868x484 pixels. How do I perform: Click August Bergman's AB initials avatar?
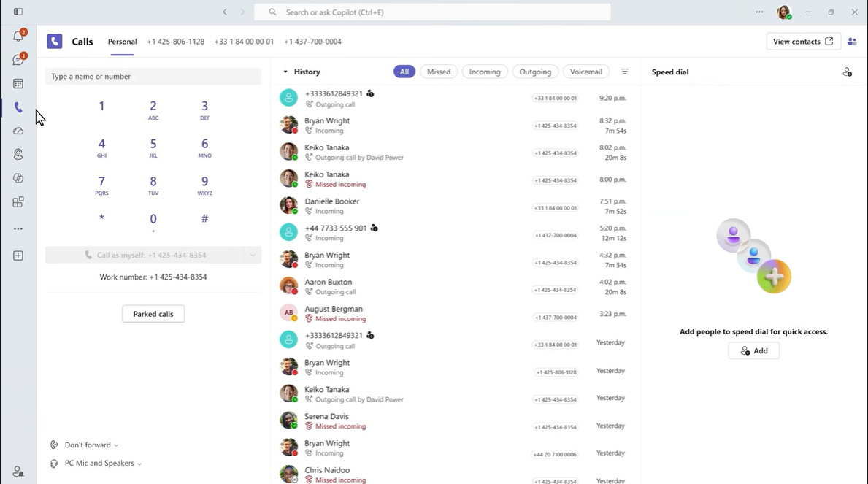288,313
